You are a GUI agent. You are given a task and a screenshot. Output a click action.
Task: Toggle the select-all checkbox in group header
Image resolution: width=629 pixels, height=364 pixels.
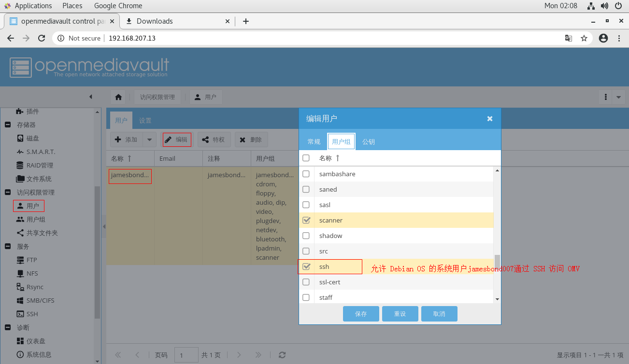point(306,158)
